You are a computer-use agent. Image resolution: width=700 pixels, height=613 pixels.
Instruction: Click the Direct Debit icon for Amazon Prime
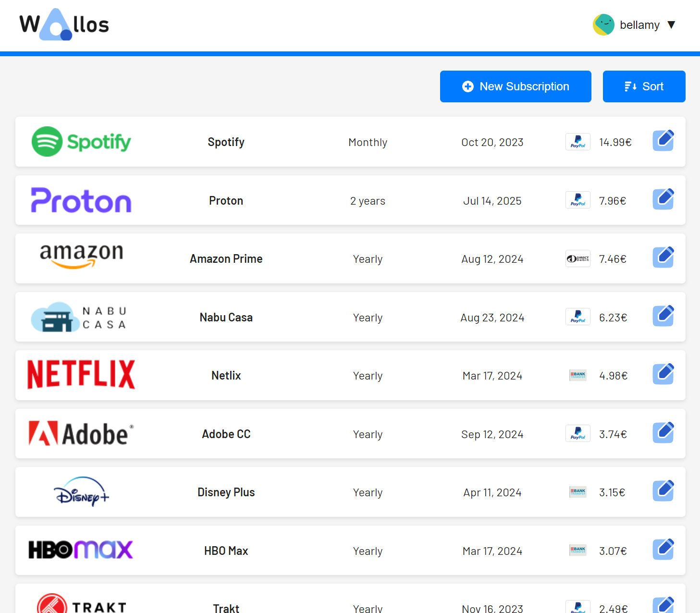point(577,258)
